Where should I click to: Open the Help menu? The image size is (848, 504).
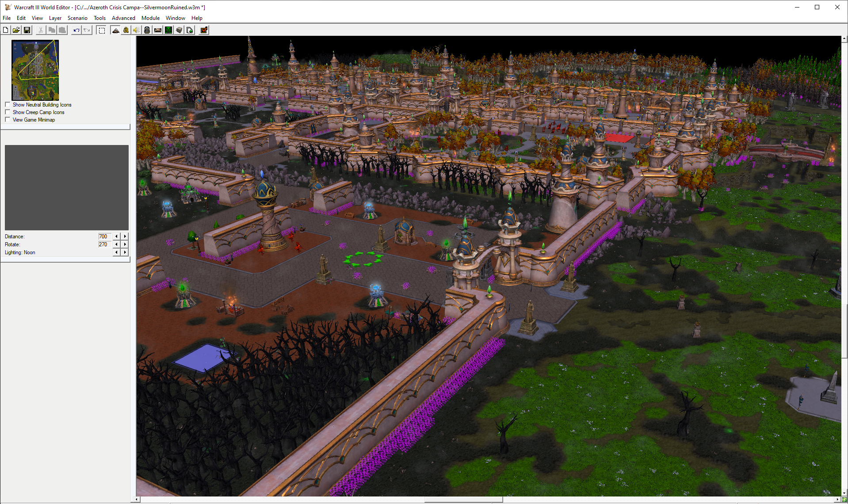pos(197,18)
